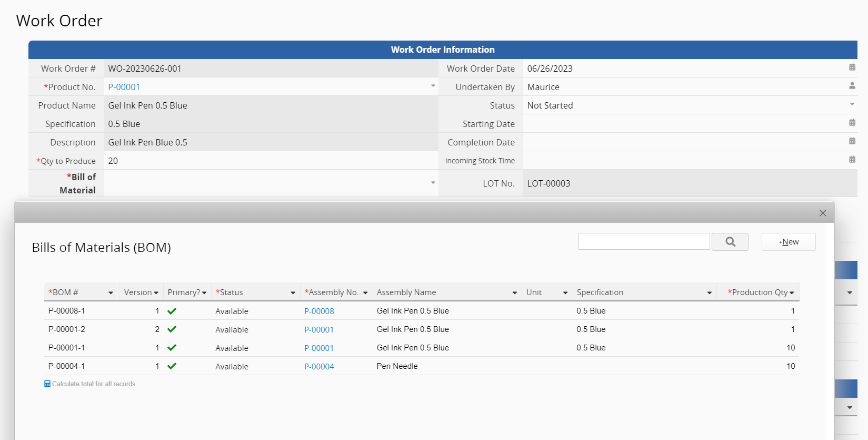Open the P-00004 assembly link

319,367
